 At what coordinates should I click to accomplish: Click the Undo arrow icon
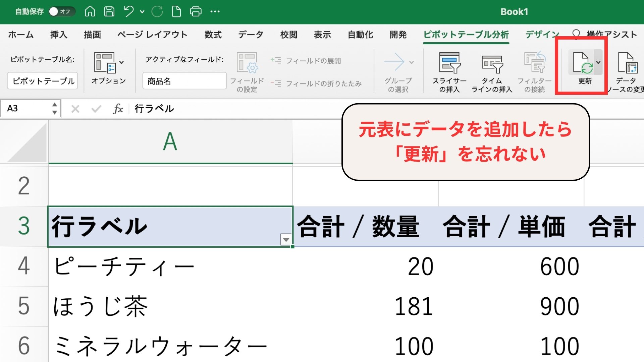tap(128, 11)
